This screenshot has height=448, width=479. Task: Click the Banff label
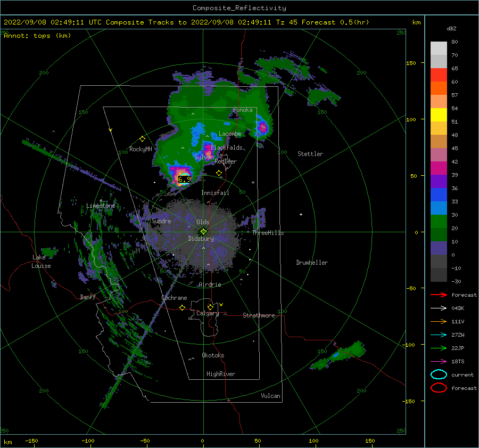[x=88, y=297]
